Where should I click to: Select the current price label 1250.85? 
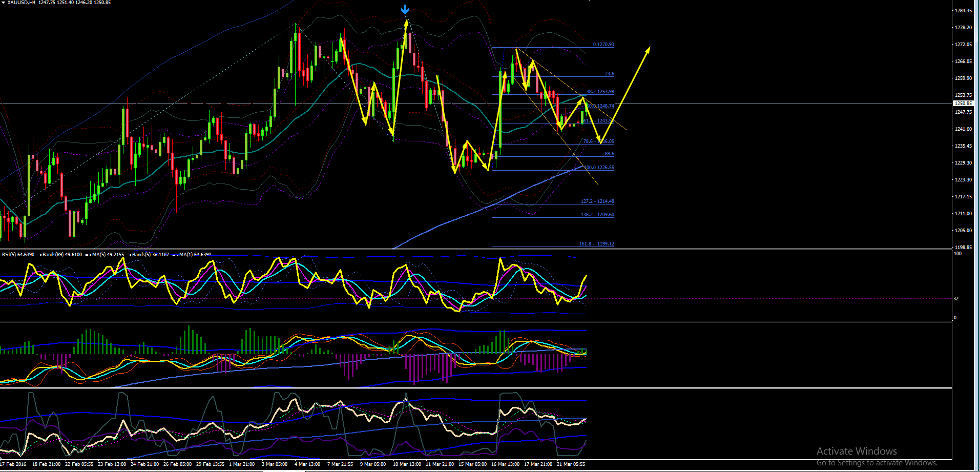click(x=963, y=104)
